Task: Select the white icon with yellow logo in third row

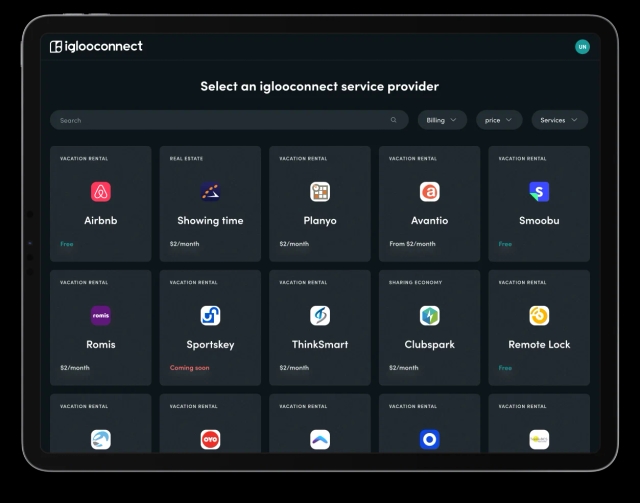Action: pyautogui.click(x=539, y=440)
